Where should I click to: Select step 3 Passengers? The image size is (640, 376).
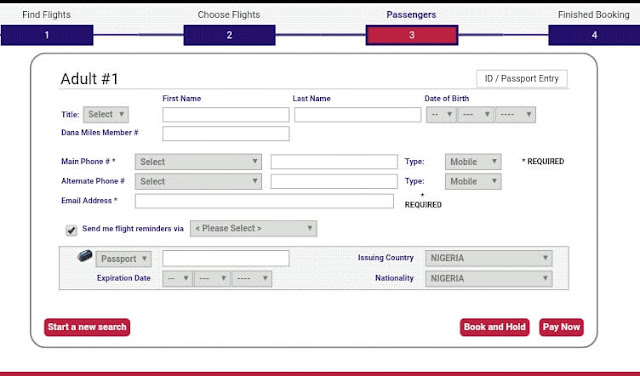pos(412,35)
